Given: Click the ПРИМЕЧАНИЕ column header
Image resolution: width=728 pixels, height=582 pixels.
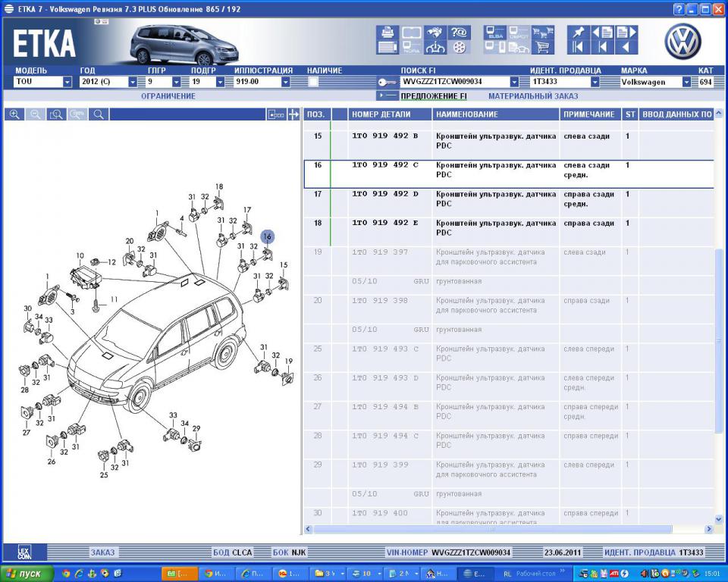Looking at the screenshot, I should [x=590, y=114].
